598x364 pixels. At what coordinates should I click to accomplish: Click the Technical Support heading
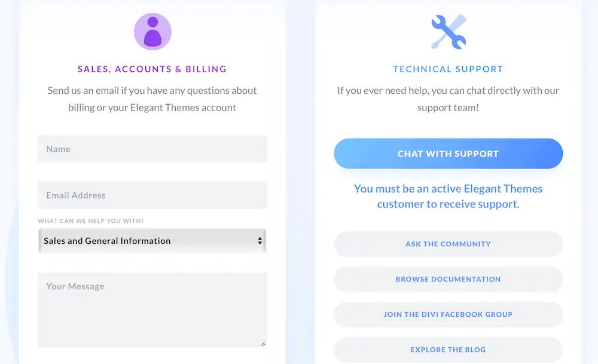point(448,69)
